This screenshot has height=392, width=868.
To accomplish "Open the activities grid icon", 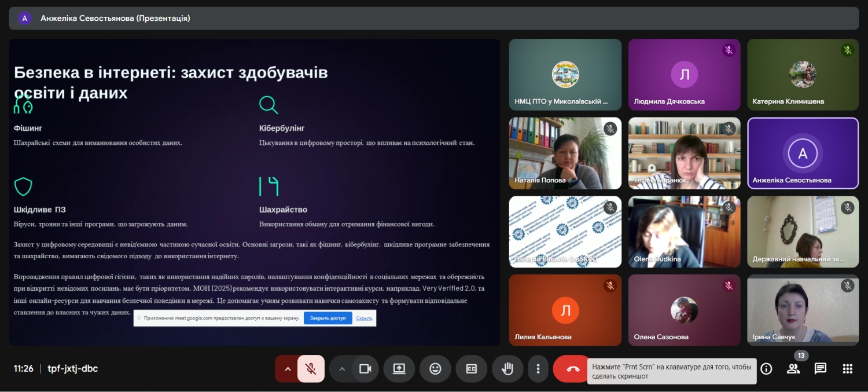I will [x=847, y=369].
